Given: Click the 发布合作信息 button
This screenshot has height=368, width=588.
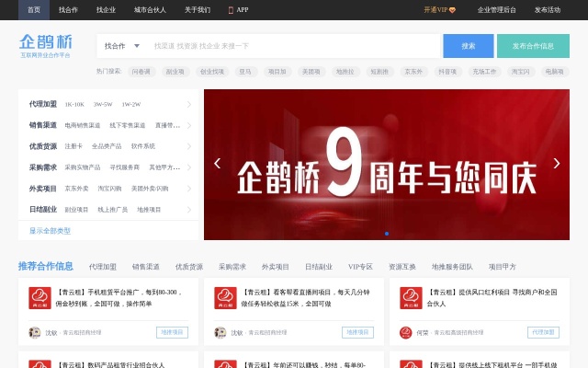Looking at the screenshot, I should pyautogui.click(x=533, y=46).
